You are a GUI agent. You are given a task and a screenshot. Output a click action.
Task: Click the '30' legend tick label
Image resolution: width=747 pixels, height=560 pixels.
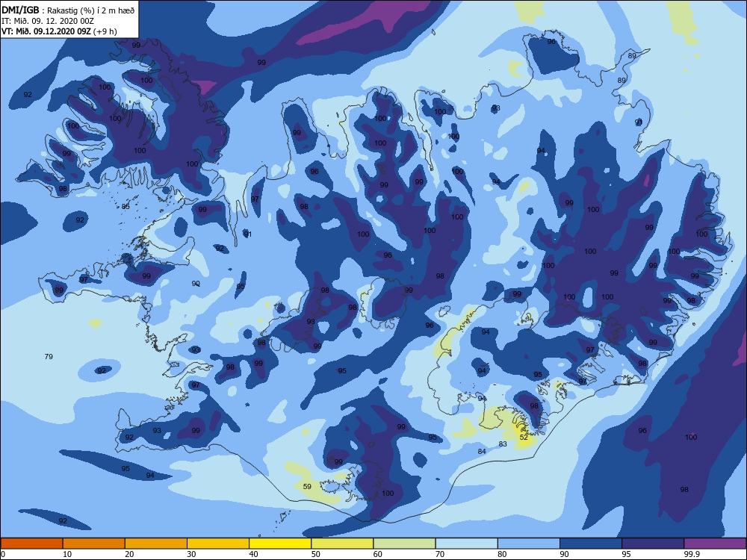tap(191, 554)
